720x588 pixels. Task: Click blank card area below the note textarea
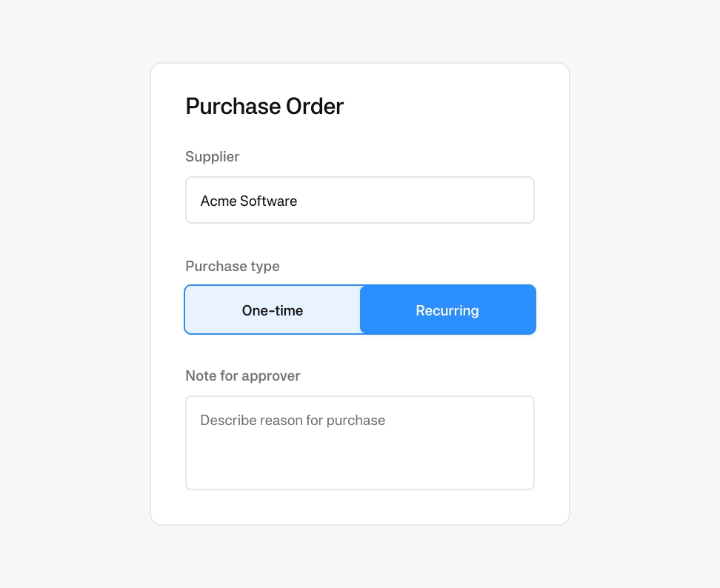(360, 507)
